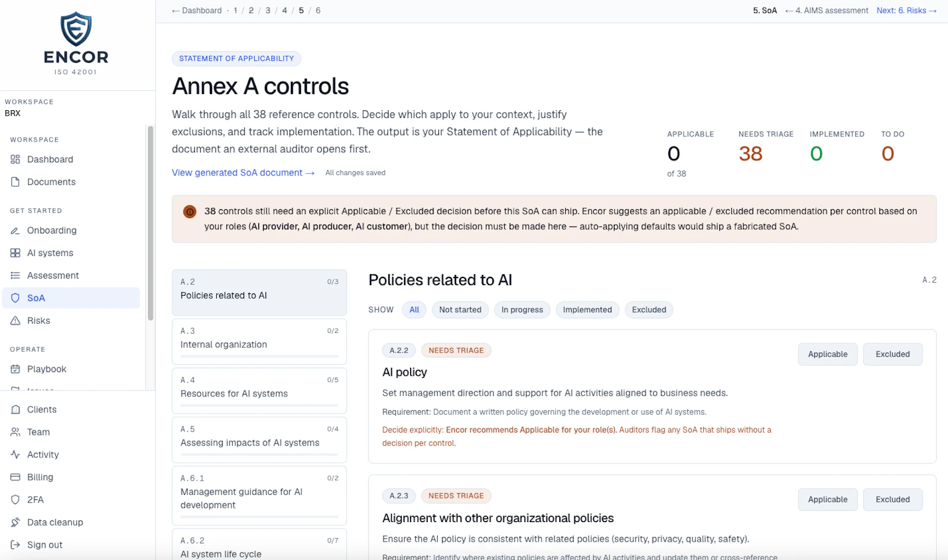This screenshot has width=948, height=560.
Task: Click the Dashboard grid icon in sidebar
Action: 15,159
